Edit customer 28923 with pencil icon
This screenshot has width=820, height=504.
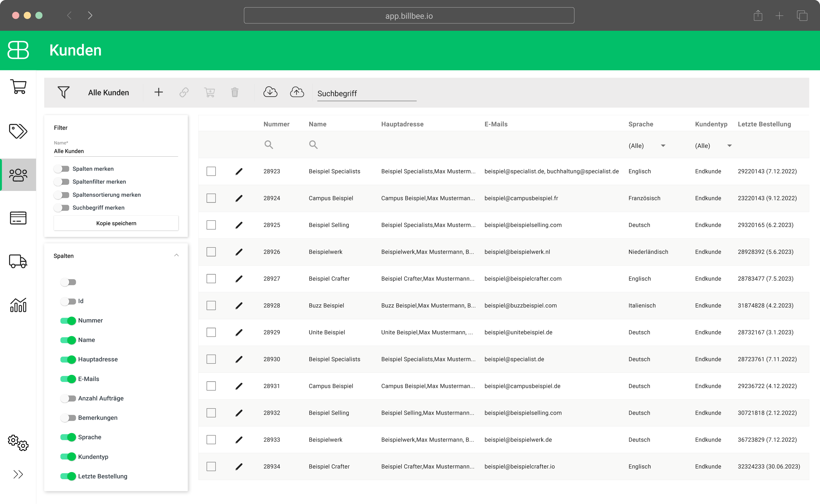coord(239,171)
